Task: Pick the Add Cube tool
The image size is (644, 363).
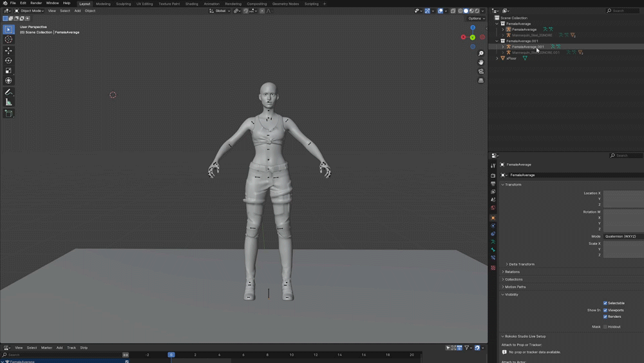Action: point(8,113)
